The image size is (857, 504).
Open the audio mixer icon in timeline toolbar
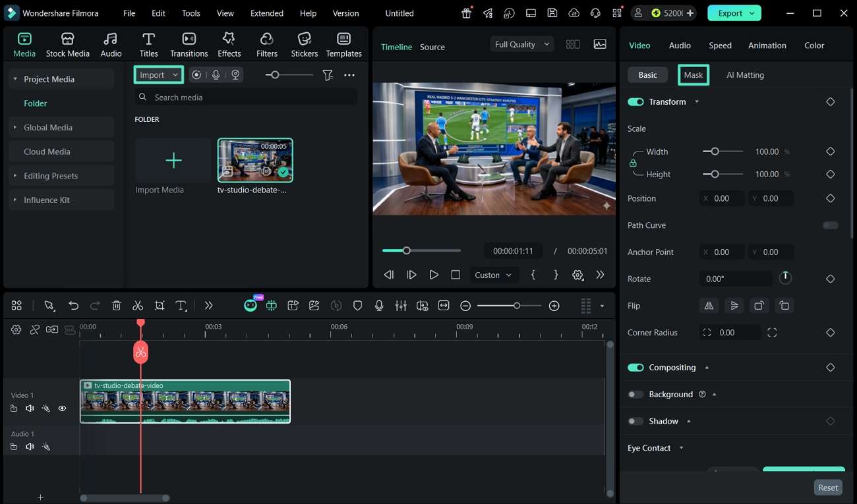point(401,306)
